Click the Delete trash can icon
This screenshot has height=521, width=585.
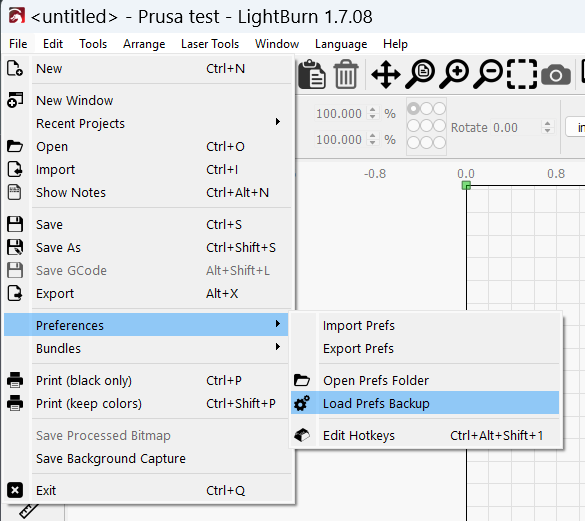click(x=346, y=74)
